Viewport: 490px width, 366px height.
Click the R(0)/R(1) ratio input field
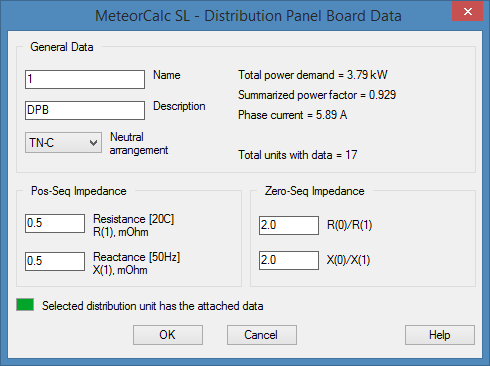click(289, 225)
